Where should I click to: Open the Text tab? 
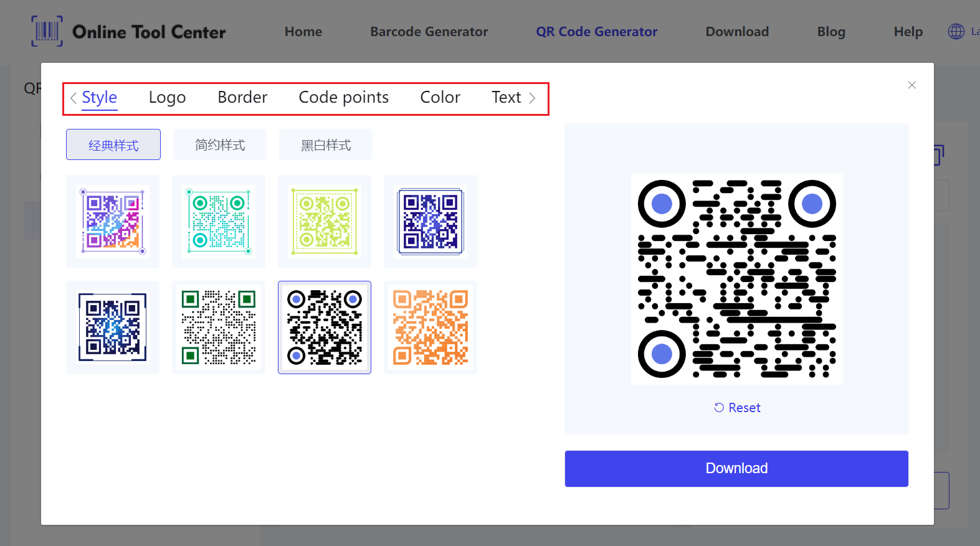pyautogui.click(x=506, y=97)
